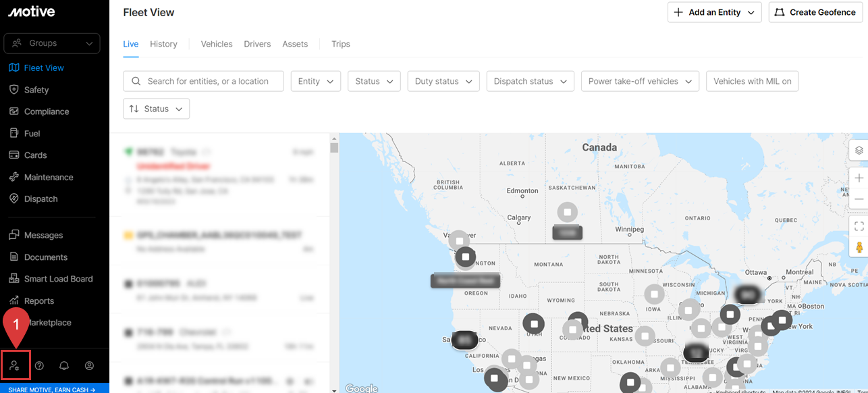Click the Messages sidebar icon

[13, 235]
